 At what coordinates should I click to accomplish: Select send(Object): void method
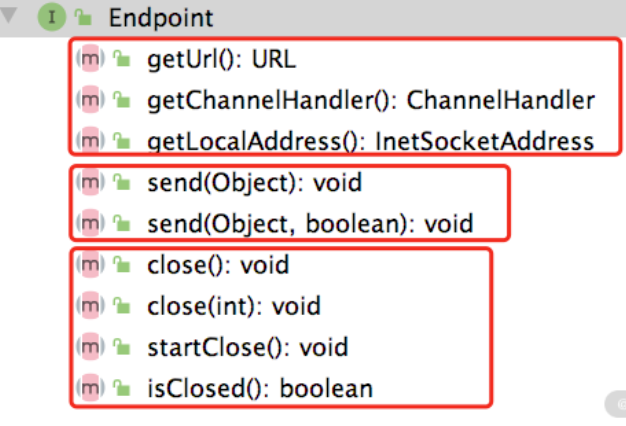[x=253, y=183]
